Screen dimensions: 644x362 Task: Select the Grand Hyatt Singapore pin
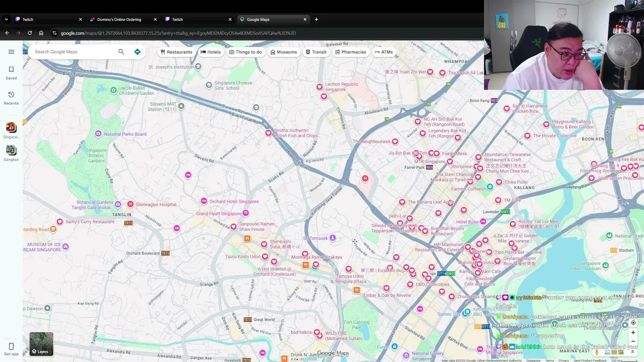tap(246, 213)
